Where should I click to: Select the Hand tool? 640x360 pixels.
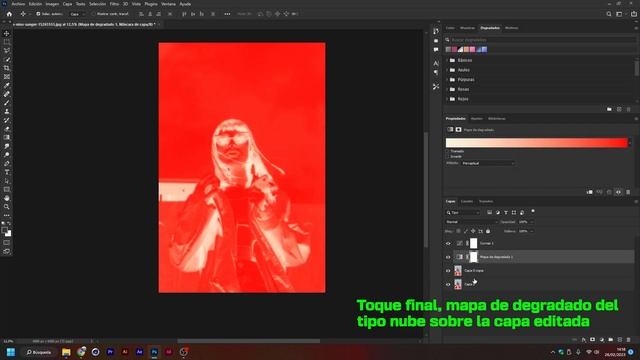(7, 198)
